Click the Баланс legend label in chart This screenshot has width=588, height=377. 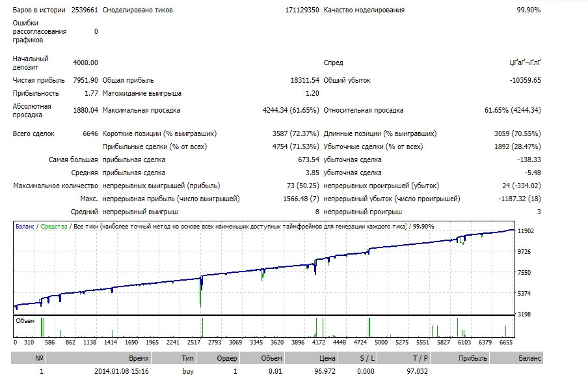(25, 227)
